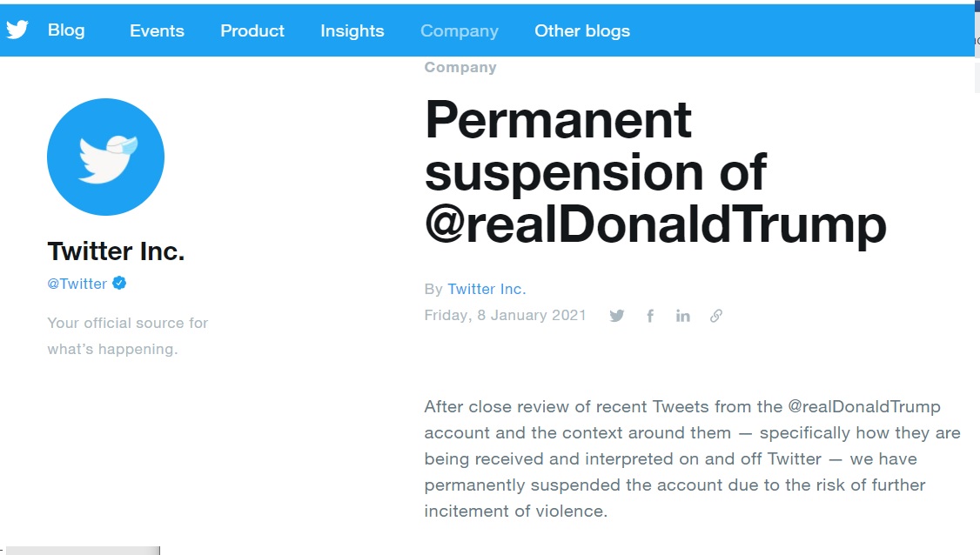Open Twitter Inc. masked bird avatar

click(105, 157)
